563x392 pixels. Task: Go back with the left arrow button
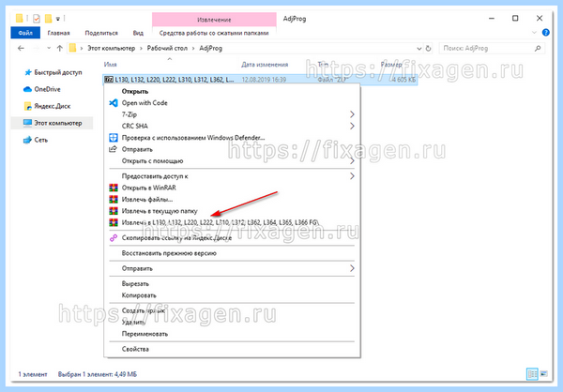(21, 48)
